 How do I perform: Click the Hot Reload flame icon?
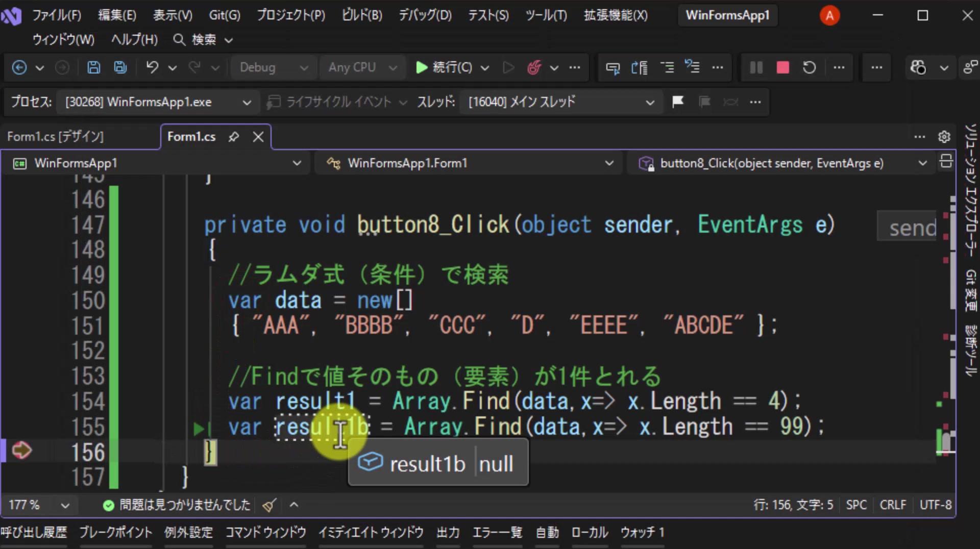(534, 67)
